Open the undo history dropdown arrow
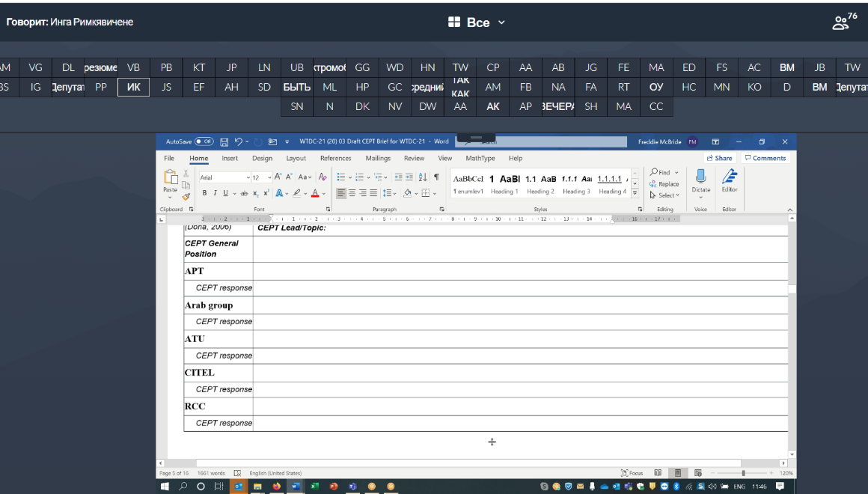868x494 pixels. (x=247, y=141)
